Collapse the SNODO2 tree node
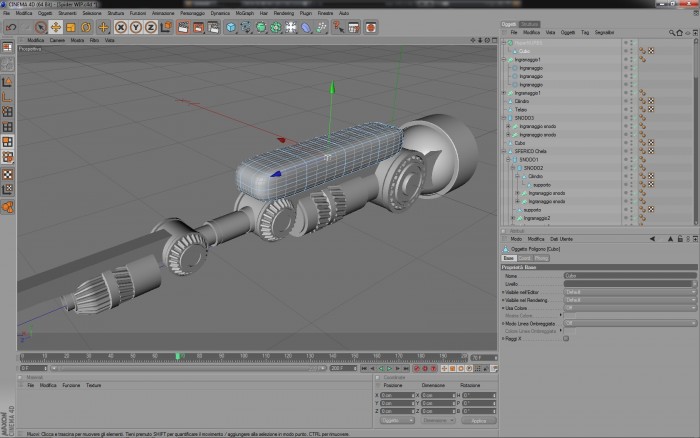 (x=513, y=168)
